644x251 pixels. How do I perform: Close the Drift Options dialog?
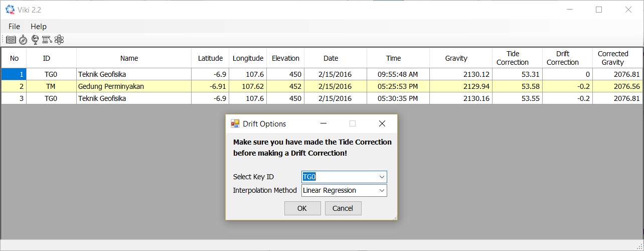(x=382, y=123)
